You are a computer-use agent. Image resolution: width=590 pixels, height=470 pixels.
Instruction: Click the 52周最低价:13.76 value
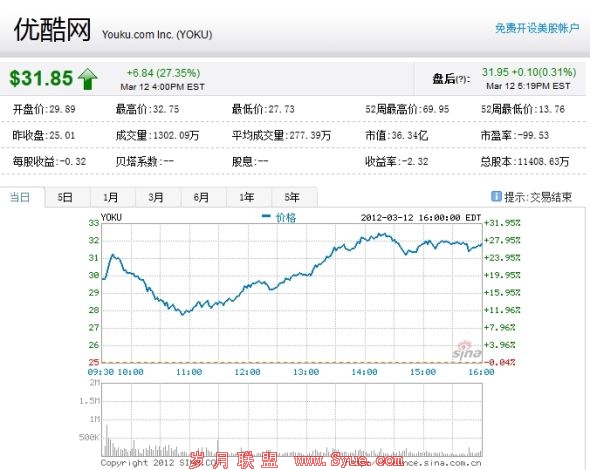(523, 110)
